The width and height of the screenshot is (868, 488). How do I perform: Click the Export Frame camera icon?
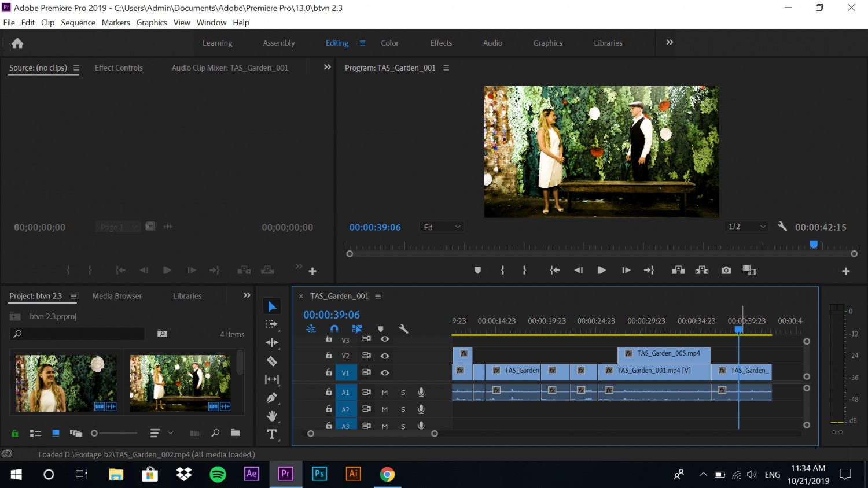[726, 270]
